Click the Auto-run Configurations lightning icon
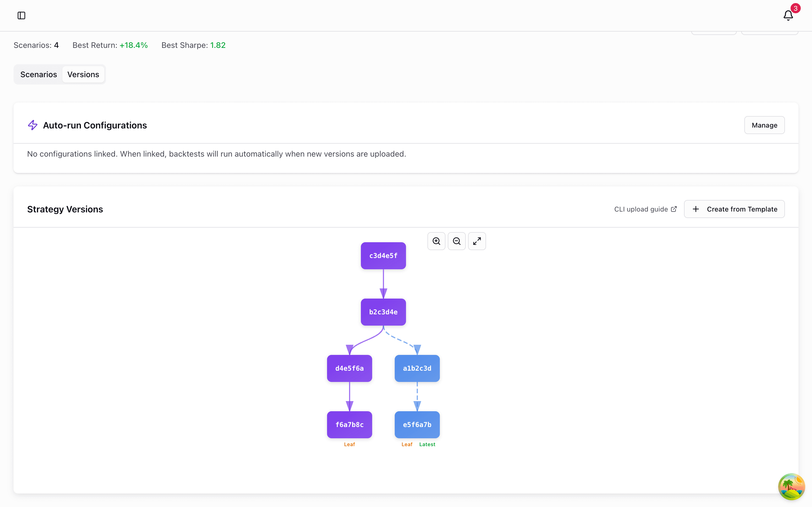812x507 pixels. (32, 125)
